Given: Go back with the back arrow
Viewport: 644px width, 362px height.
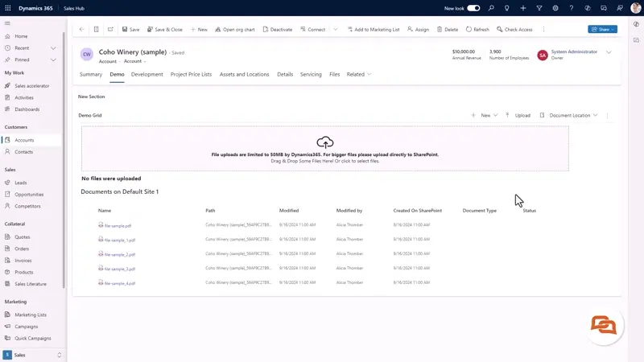Looking at the screenshot, I should click(82, 30).
